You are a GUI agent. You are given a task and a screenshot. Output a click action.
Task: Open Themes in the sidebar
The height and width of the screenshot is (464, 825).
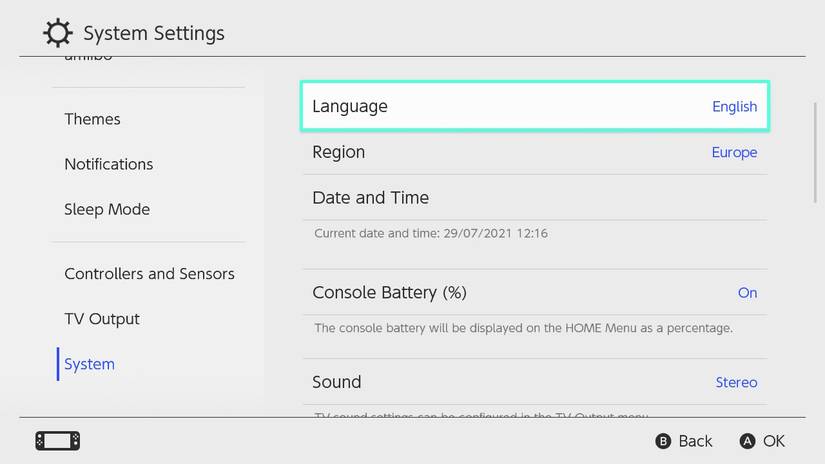click(92, 119)
